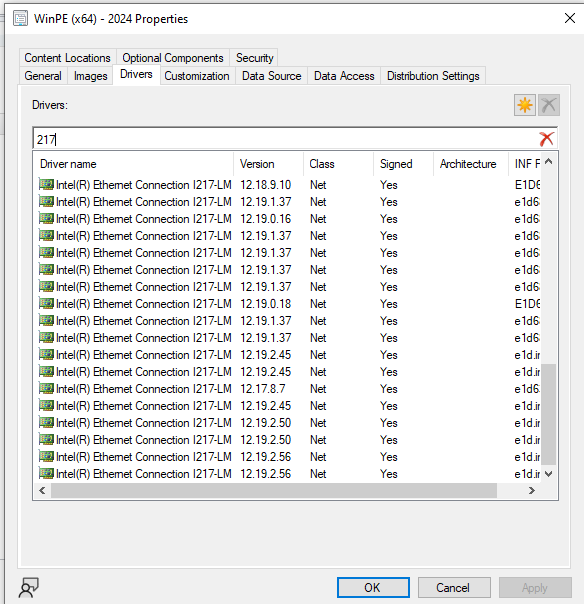Click the WinPE properties title icon

point(20,18)
